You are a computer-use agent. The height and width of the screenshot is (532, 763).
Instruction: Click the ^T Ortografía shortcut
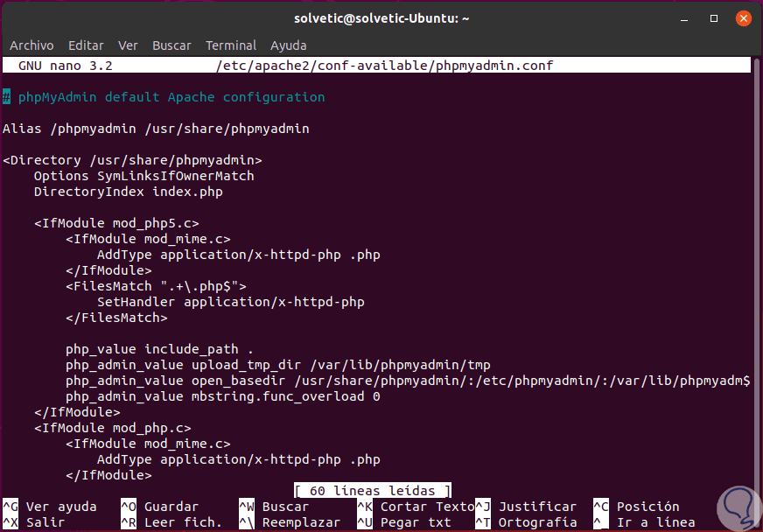(x=526, y=522)
